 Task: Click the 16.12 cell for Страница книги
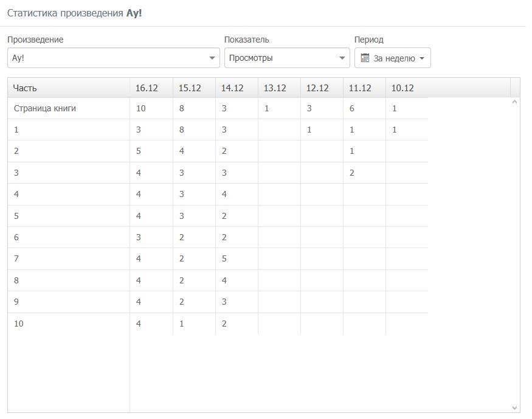(x=141, y=108)
